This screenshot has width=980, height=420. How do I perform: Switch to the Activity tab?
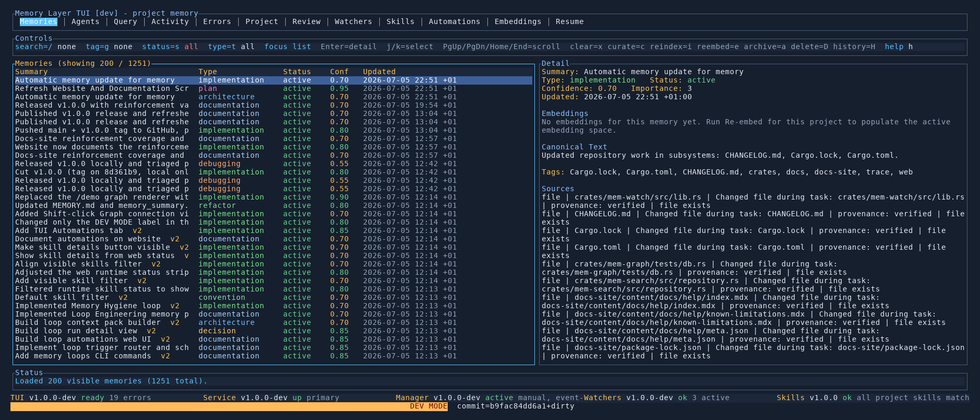[170, 21]
